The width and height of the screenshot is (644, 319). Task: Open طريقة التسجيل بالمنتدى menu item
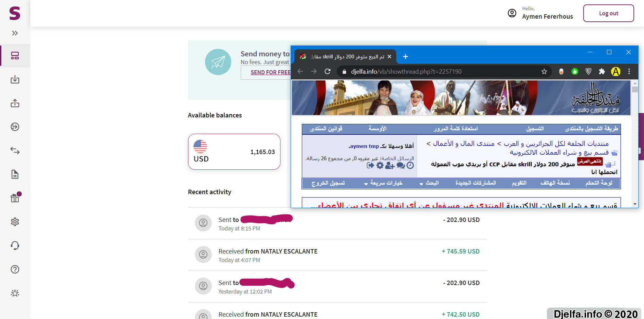tap(591, 129)
